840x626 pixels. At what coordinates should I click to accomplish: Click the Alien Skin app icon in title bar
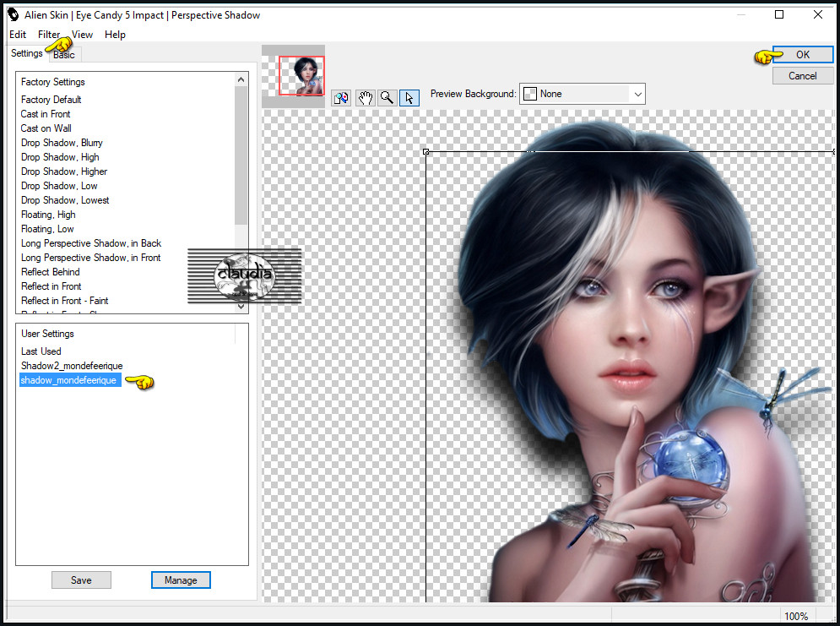point(13,14)
